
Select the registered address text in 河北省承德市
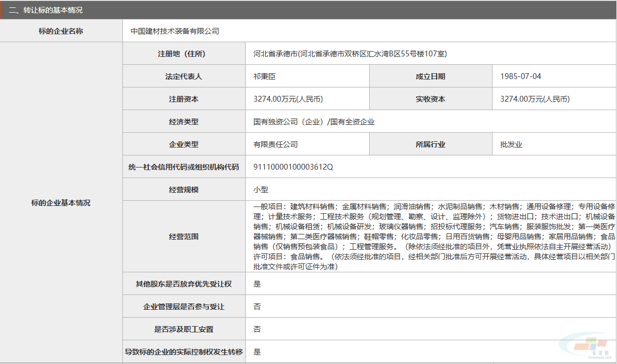[350, 54]
